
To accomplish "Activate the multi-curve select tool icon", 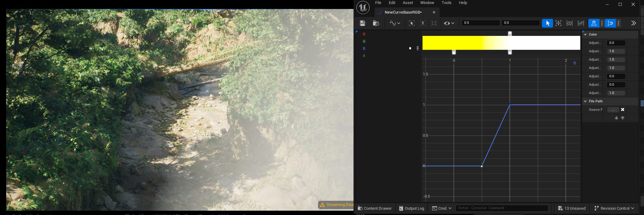I will point(581,23).
